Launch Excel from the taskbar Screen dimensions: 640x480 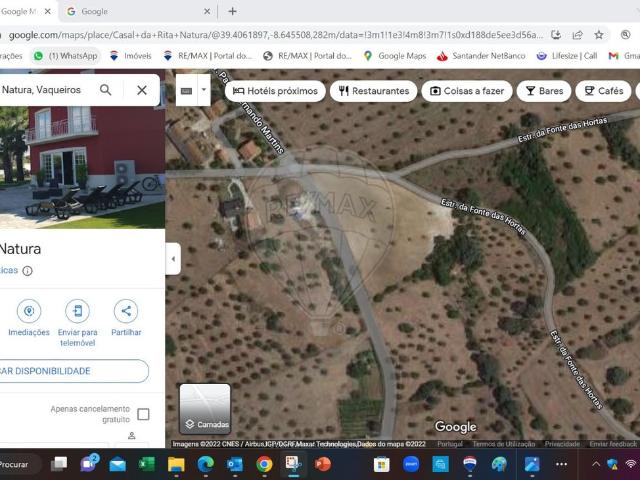pos(147,464)
